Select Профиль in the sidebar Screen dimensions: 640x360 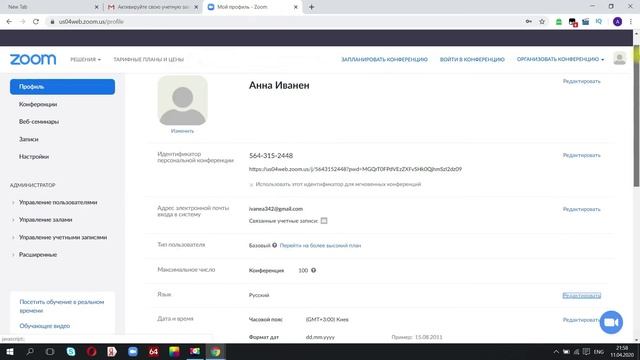[62, 87]
